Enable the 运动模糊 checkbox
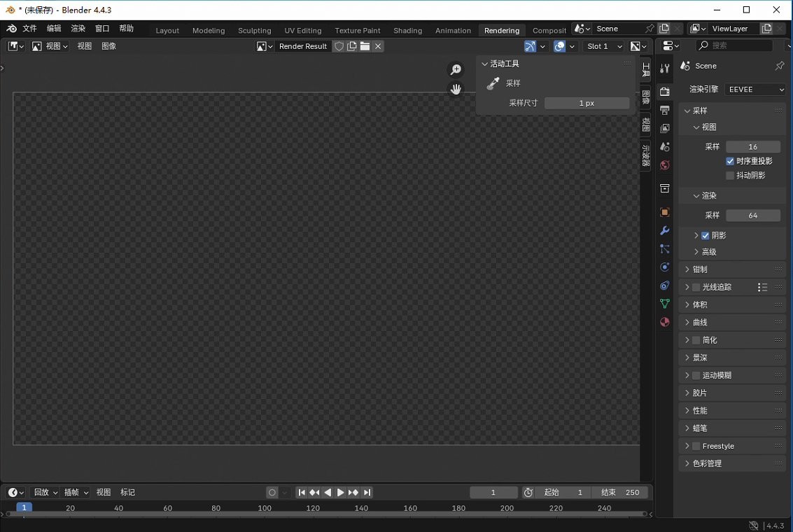The width and height of the screenshot is (793, 532). (696, 376)
